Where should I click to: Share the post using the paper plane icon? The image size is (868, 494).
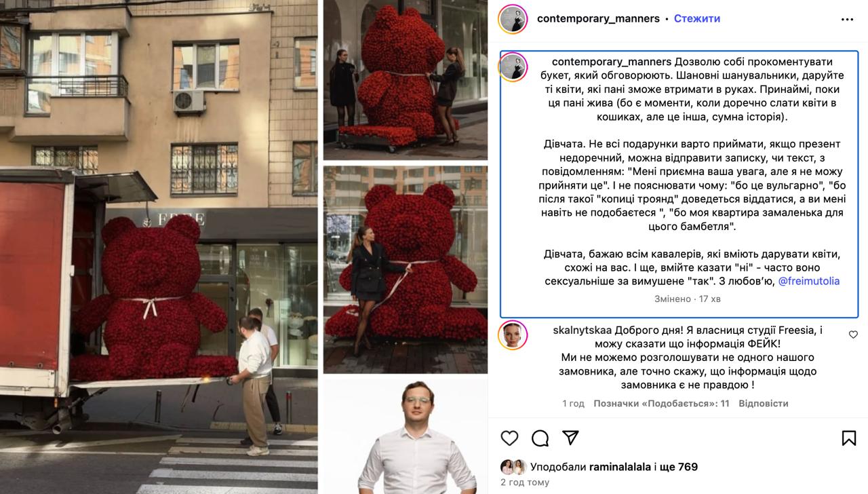pyautogui.click(x=571, y=438)
